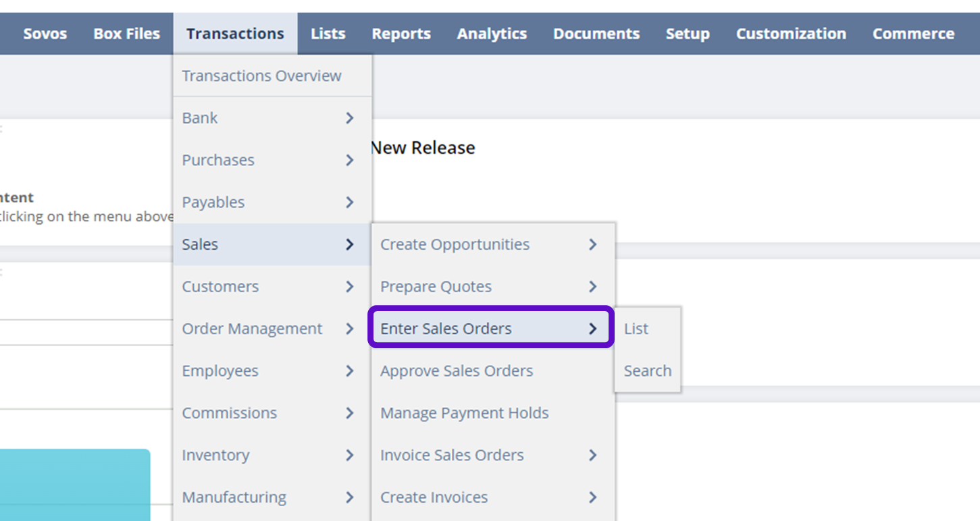Expand the Purchases submenu chevron

[349, 160]
